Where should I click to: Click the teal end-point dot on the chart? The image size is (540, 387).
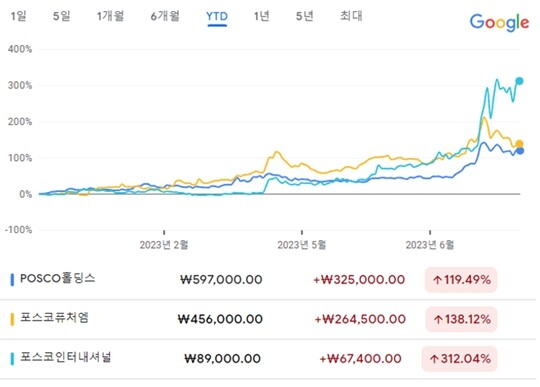(x=519, y=81)
